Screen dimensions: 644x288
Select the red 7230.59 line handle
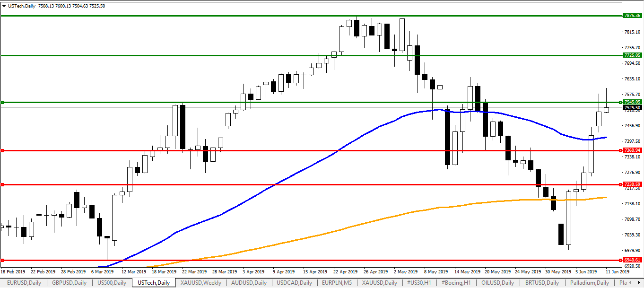point(2,184)
